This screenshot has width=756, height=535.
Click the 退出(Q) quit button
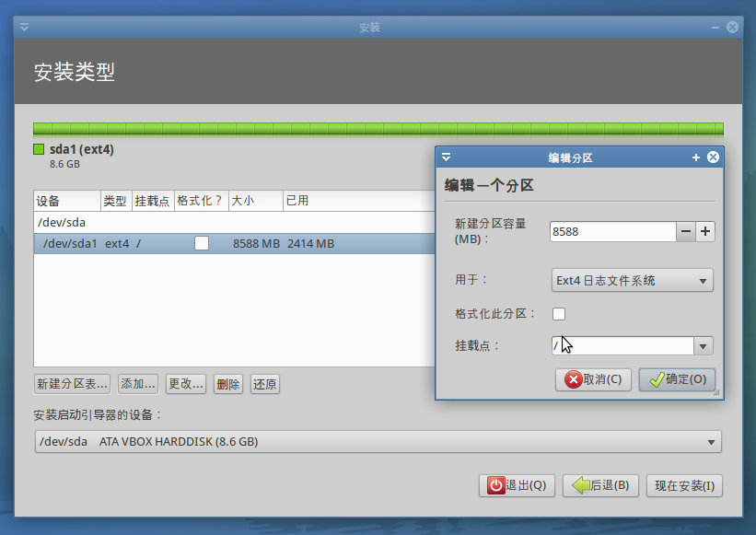pos(517,485)
